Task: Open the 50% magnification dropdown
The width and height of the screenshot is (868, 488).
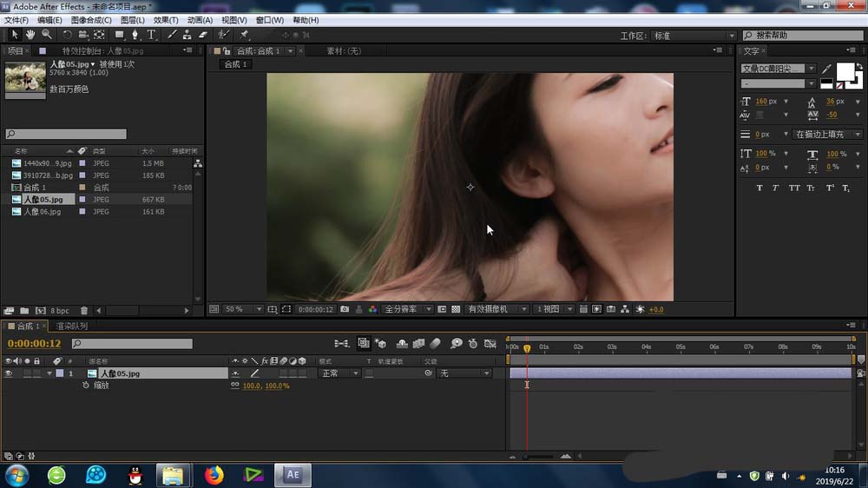Action: click(x=244, y=309)
